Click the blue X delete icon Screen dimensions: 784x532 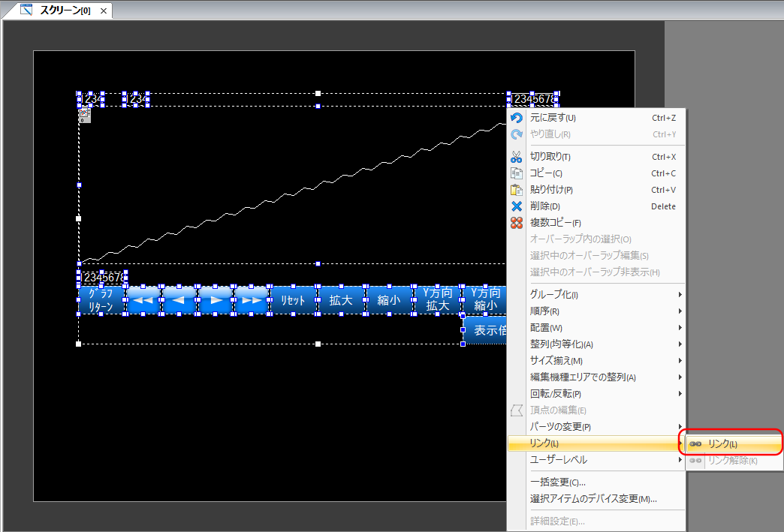[x=516, y=206]
